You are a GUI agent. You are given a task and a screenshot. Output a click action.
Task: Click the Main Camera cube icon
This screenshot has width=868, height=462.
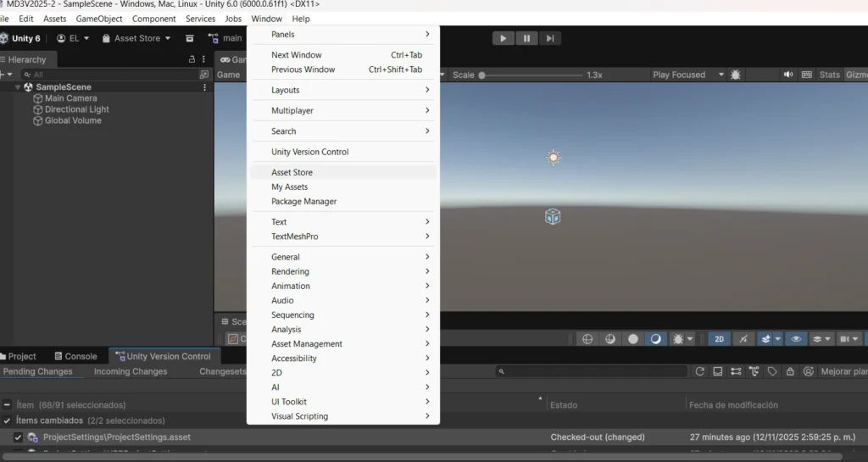pyautogui.click(x=37, y=98)
